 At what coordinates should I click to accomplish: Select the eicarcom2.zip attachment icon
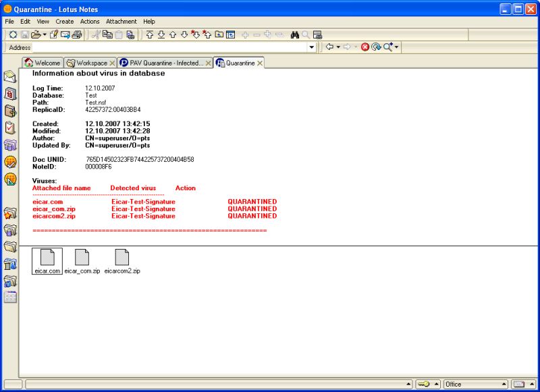(x=122, y=261)
